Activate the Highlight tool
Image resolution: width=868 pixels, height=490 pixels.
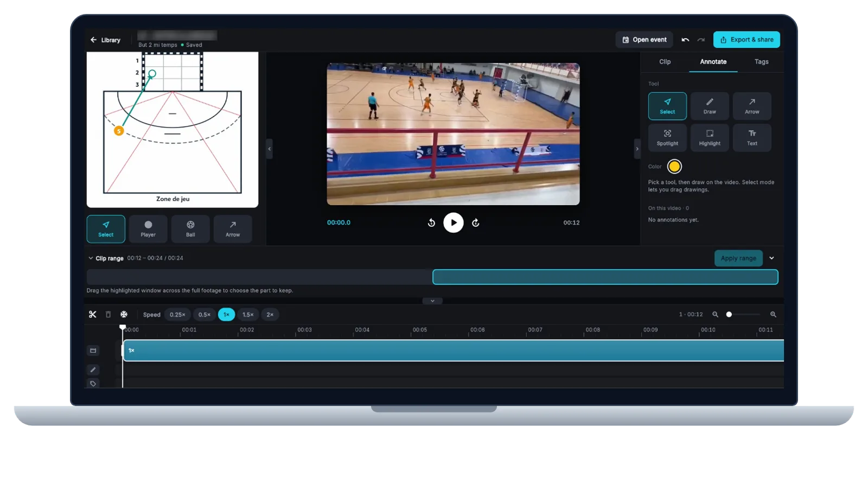point(710,138)
